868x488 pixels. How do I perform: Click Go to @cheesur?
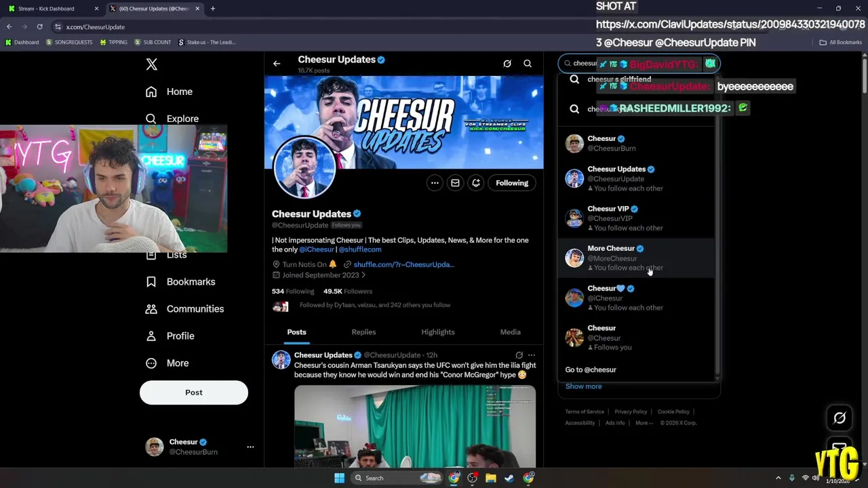[x=591, y=370]
